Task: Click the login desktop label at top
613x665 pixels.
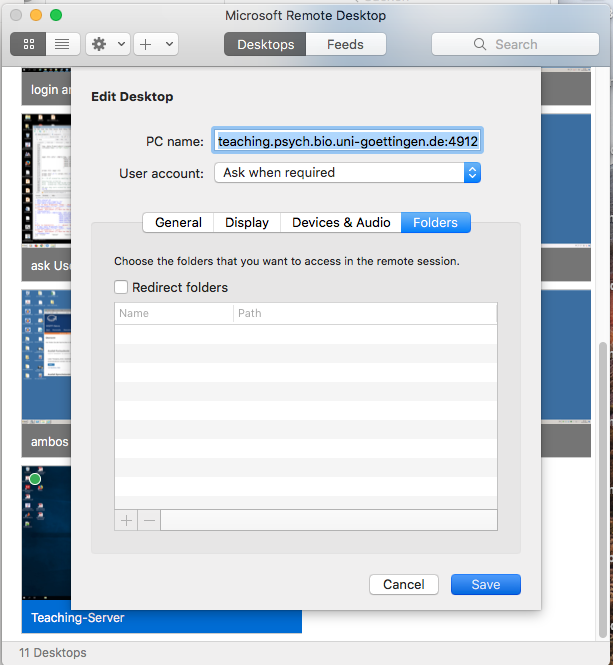Action: [50, 89]
